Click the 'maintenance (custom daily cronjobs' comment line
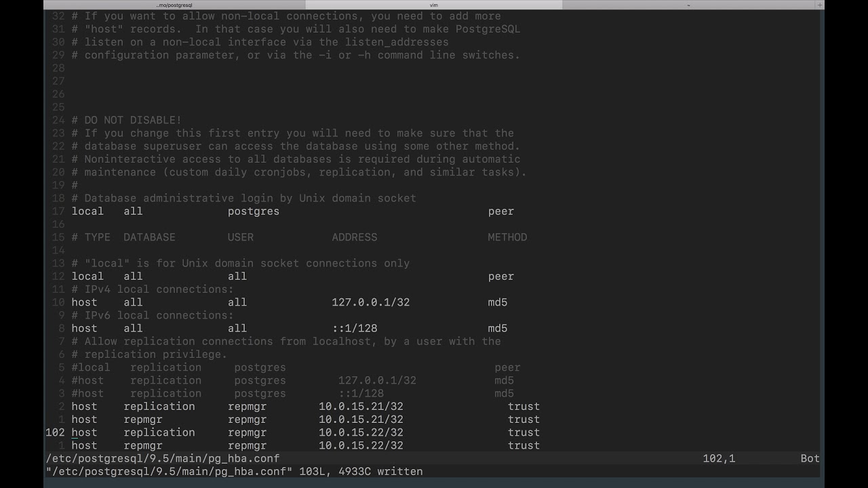This screenshot has width=868, height=488. [299, 172]
